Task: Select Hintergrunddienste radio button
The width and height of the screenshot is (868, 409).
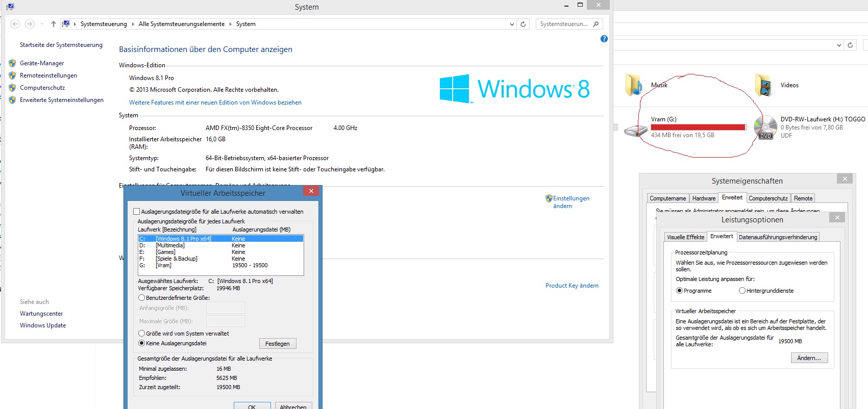Action: click(x=742, y=291)
